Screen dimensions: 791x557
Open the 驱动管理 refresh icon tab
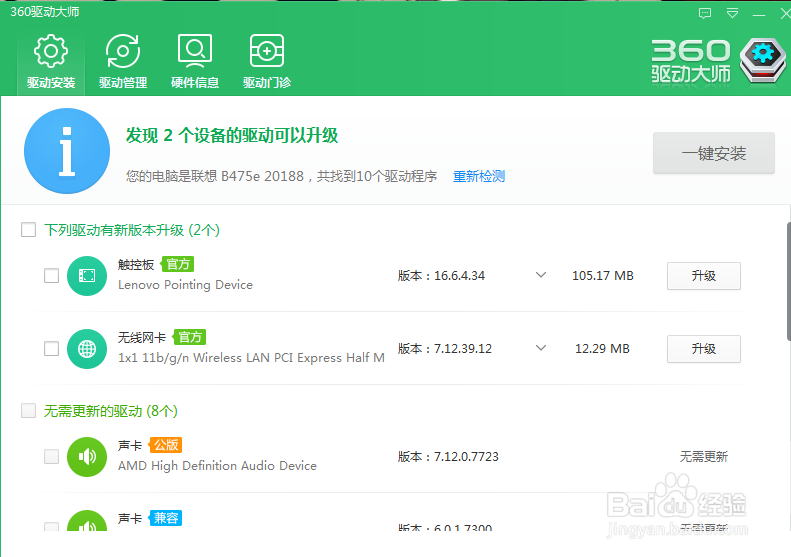click(123, 51)
